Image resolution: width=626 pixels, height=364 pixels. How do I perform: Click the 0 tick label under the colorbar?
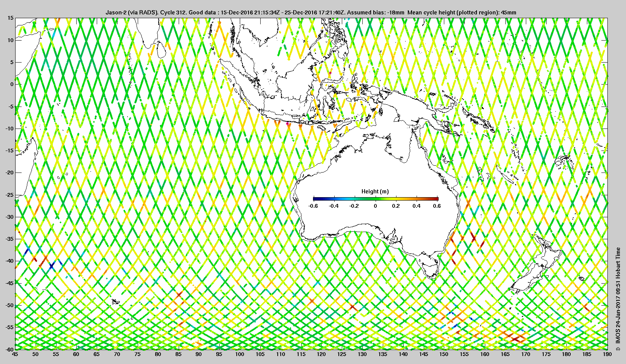(376, 206)
